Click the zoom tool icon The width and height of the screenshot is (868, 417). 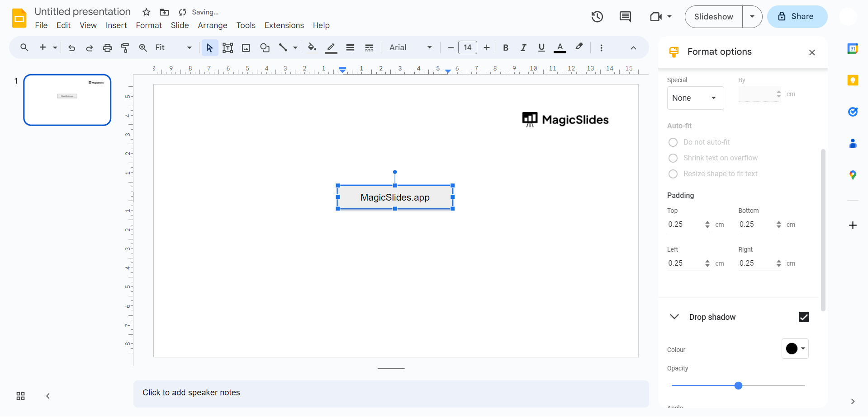click(143, 47)
